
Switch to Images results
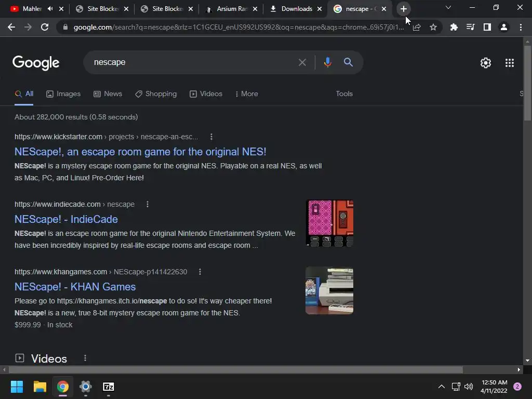tap(63, 94)
